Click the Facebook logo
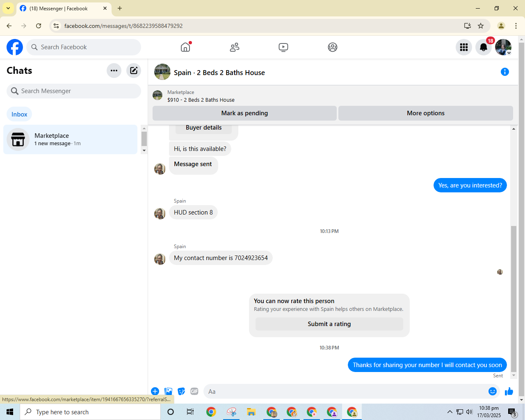The width and height of the screenshot is (525, 420). click(15, 47)
